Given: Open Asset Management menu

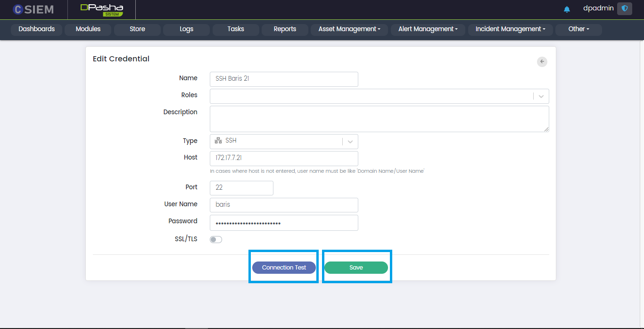Looking at the screenshot, I should pyautogui.click(x=349, y=29).
